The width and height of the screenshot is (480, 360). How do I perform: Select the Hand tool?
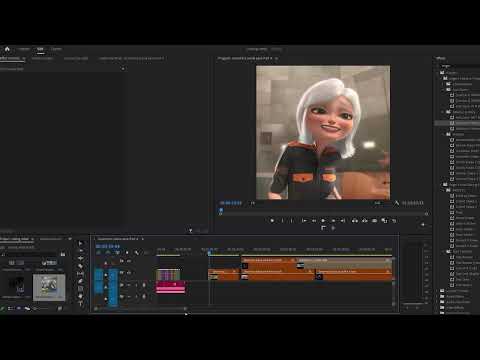(81, 296)
